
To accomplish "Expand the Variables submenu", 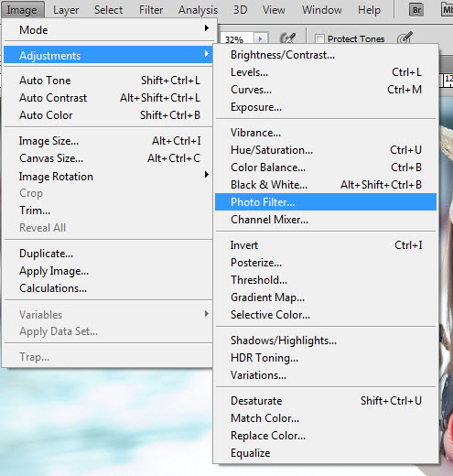I will (108, 314).
